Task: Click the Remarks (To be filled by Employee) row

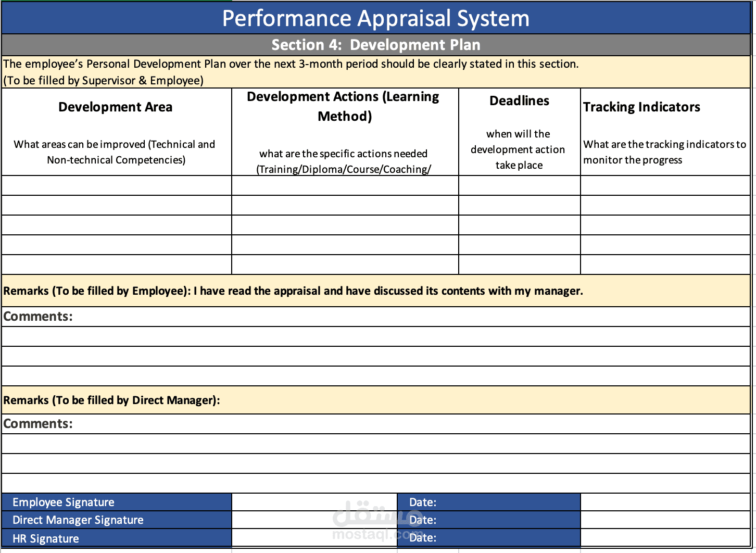Action: [376, 291]
